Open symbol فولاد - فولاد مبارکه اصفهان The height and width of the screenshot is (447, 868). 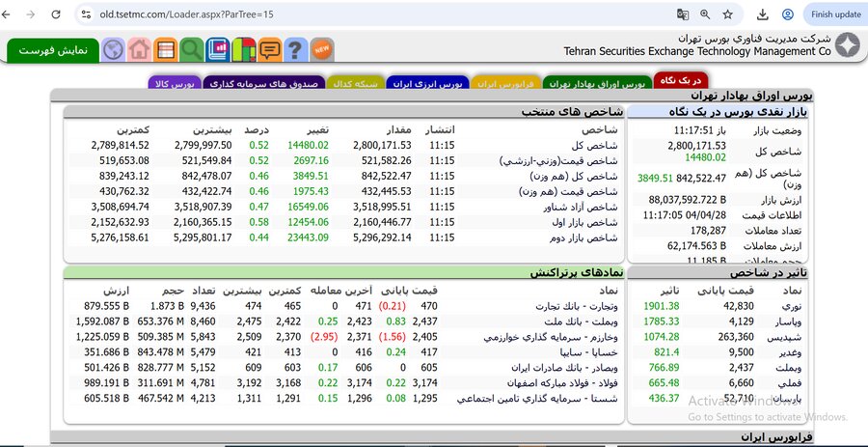tap(563, 383)
